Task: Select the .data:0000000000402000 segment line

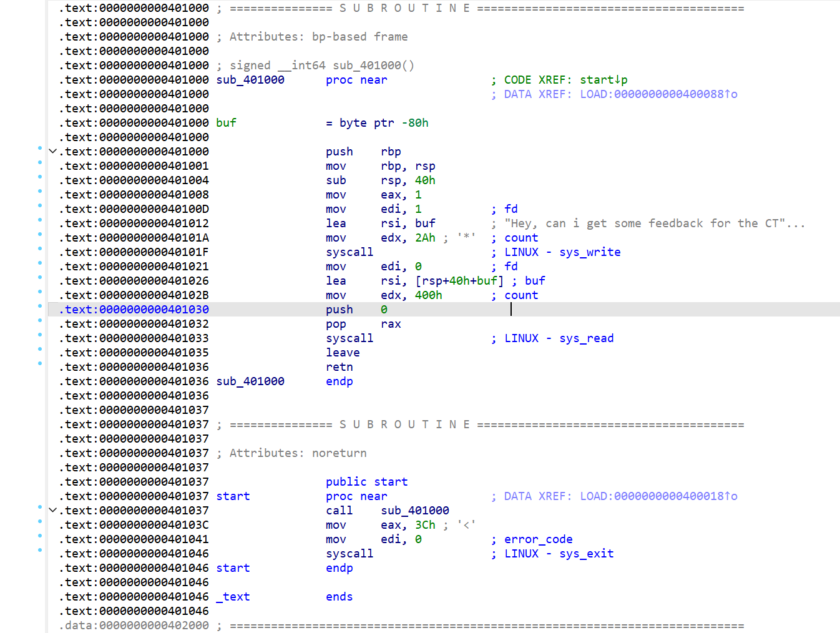Action: point(134,626)
